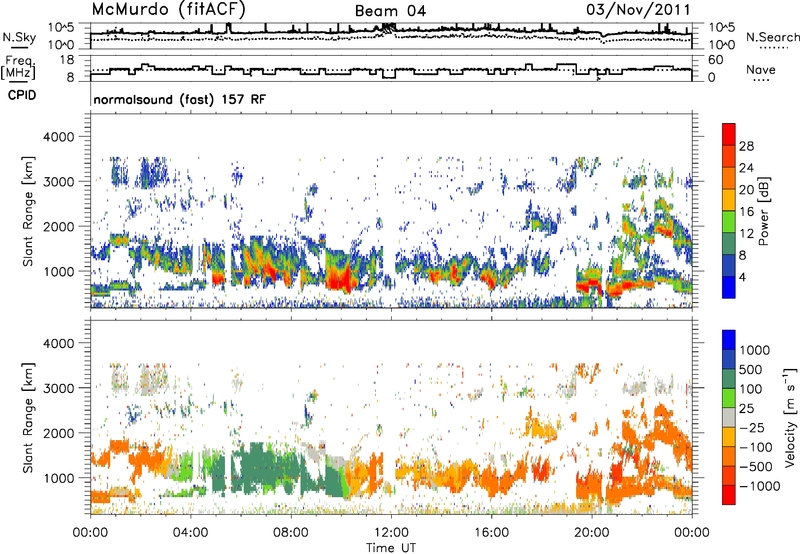This screenshot has height=554, width=800.
Task: Click the "N.Sky" legend label
Action: pyautogui.click(x=19, y=37)
